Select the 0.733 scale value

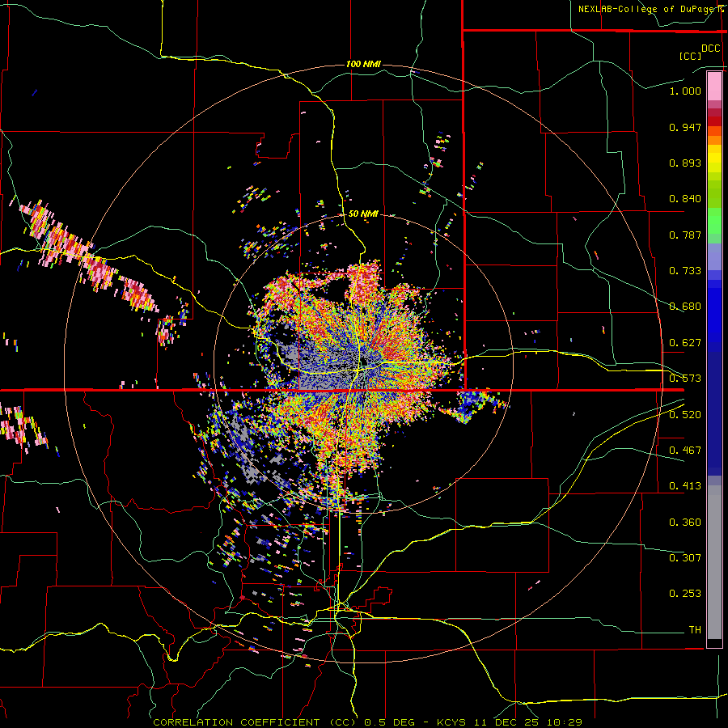tap(685, 271)
